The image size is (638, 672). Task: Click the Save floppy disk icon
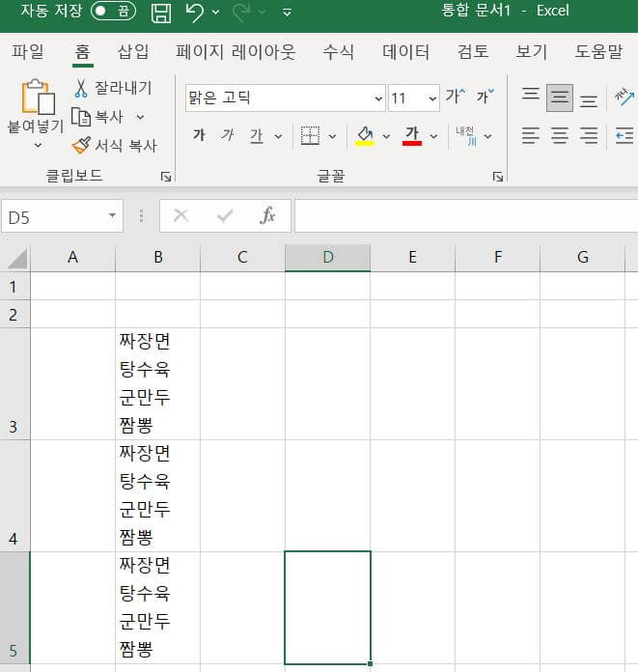pyautogui.click(x=161, y=13)
